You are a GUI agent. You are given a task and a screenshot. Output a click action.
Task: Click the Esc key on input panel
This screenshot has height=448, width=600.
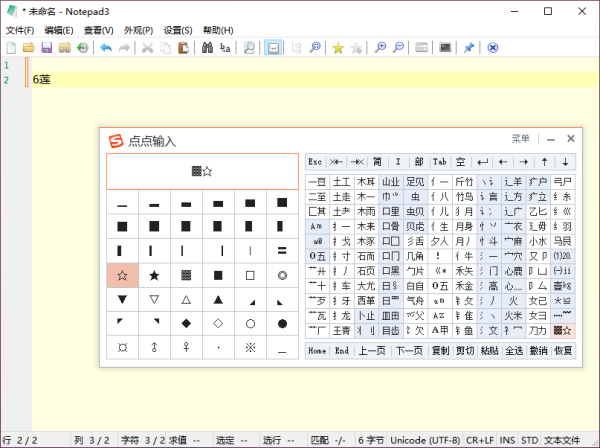click(x=315, y=162)
